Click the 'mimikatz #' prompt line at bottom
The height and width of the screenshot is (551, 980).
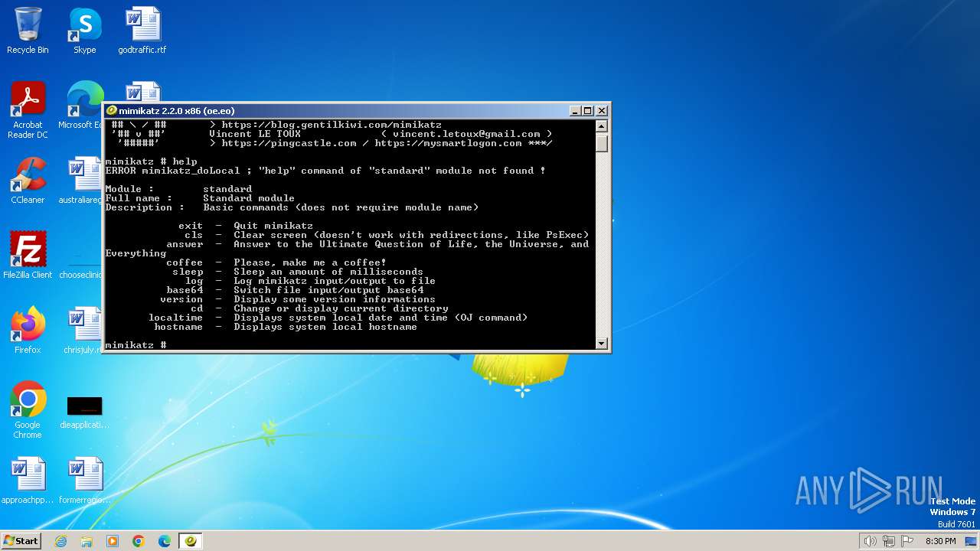coord(136,345)
